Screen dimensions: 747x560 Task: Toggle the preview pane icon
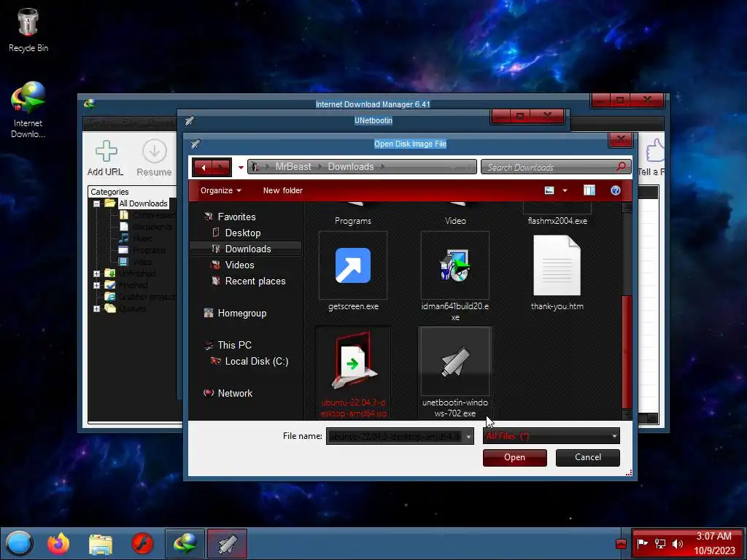tap(589, 190)
